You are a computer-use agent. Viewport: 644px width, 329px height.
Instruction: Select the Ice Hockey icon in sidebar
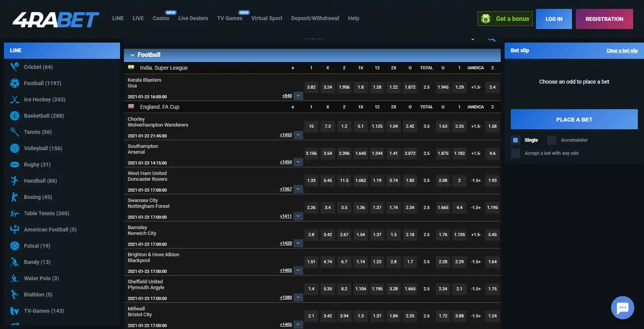click(x=15, y=99)
